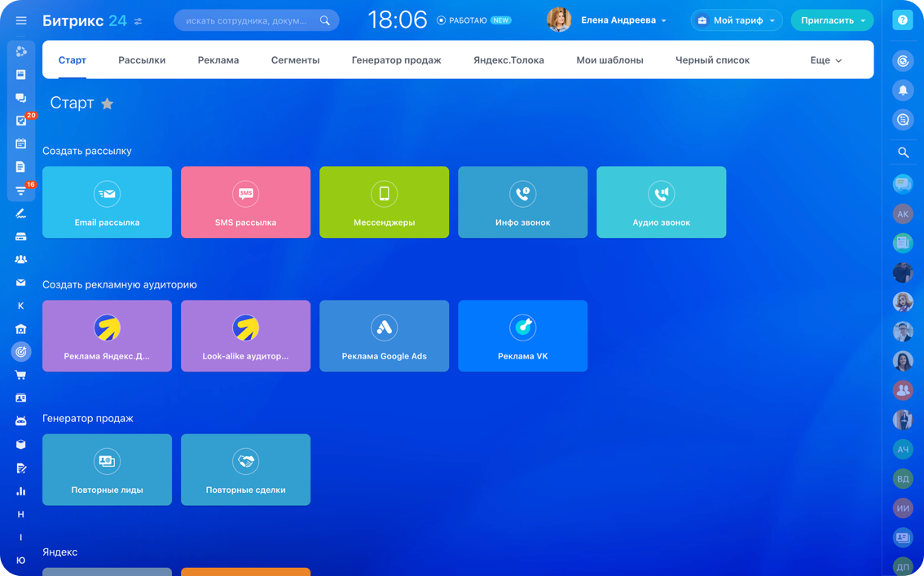This screenshot has height=576, width=924.
Task: Toggle the РАБОТАЮ work status
Action: coord(462,20)
